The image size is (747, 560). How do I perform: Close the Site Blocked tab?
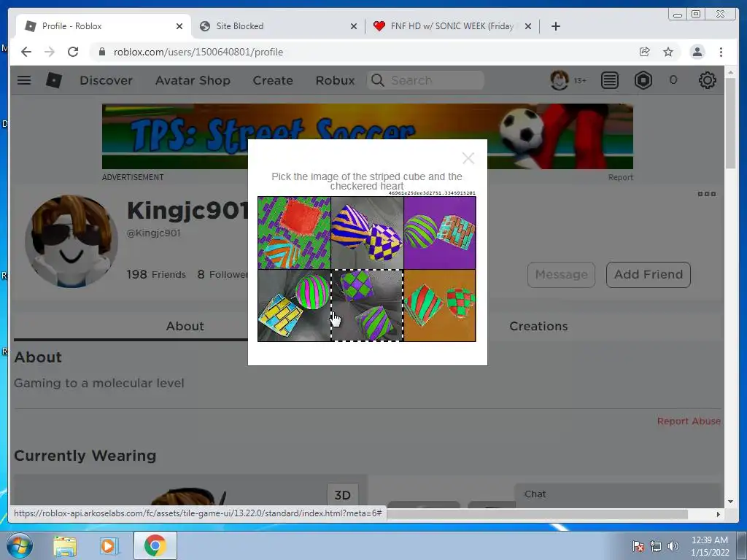point(354,26)
